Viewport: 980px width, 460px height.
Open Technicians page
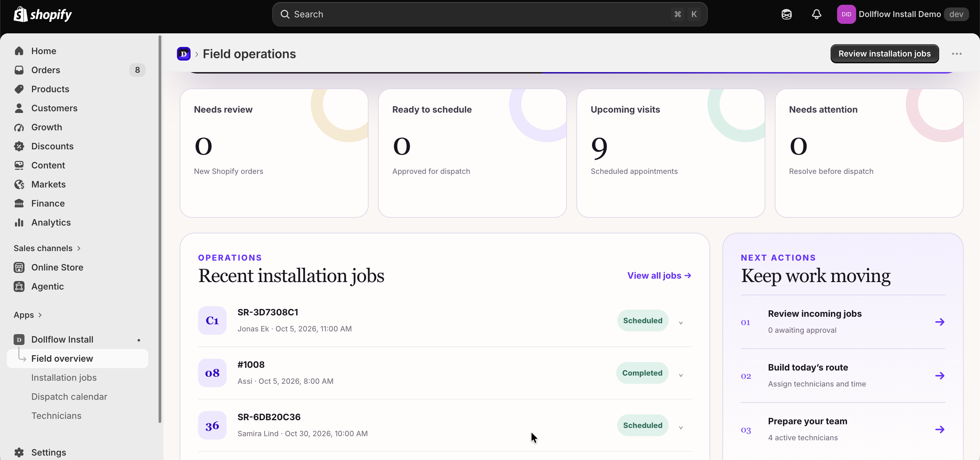78,415
